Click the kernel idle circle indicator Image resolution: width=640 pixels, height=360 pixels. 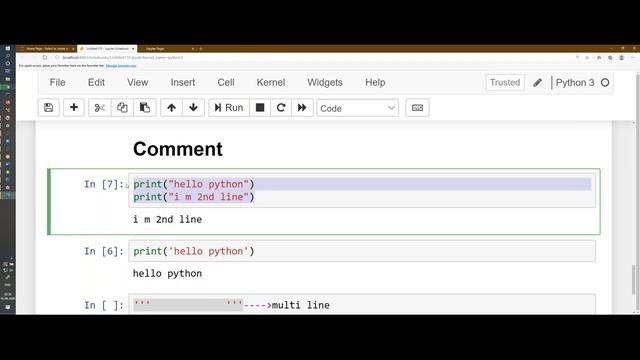click(x=605, y=83)
